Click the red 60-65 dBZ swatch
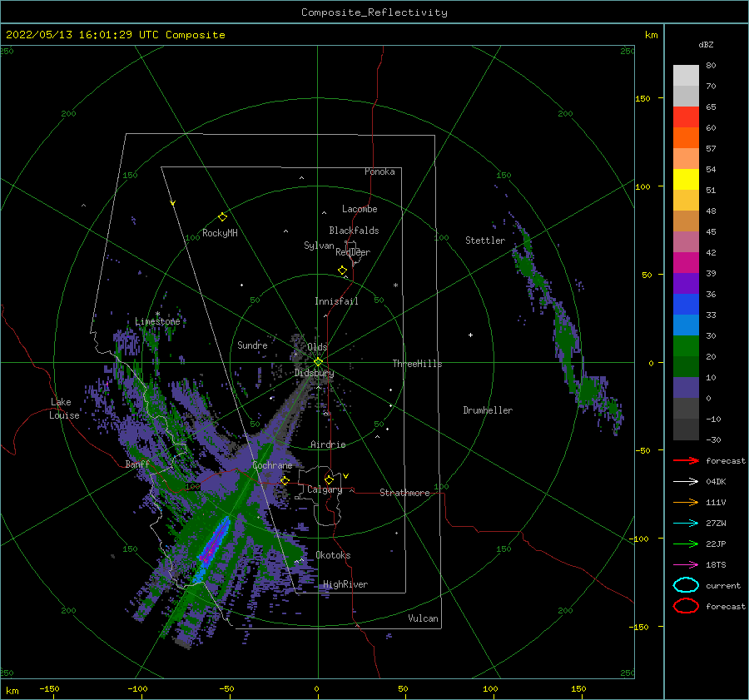 click(x=686, y=117)
